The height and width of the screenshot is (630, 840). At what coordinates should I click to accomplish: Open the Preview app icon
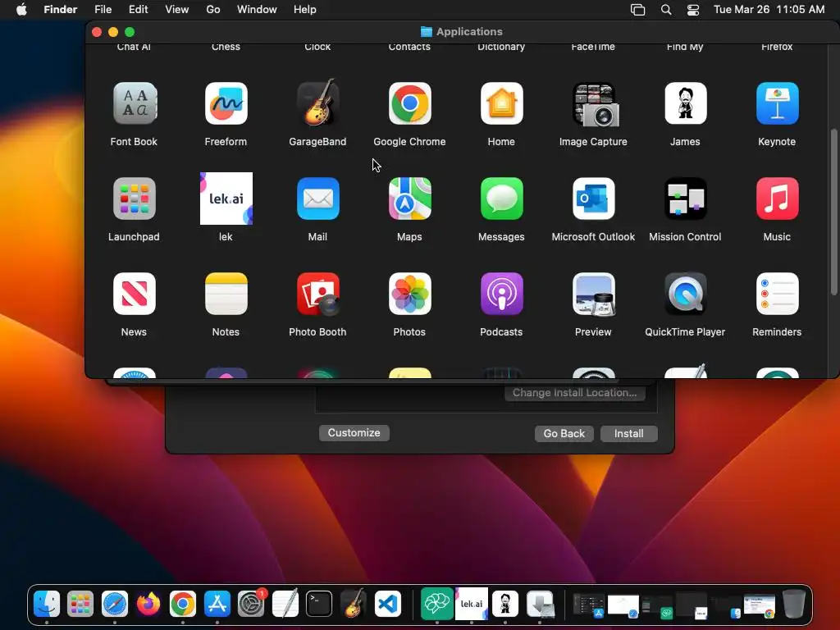coord(594,294)
